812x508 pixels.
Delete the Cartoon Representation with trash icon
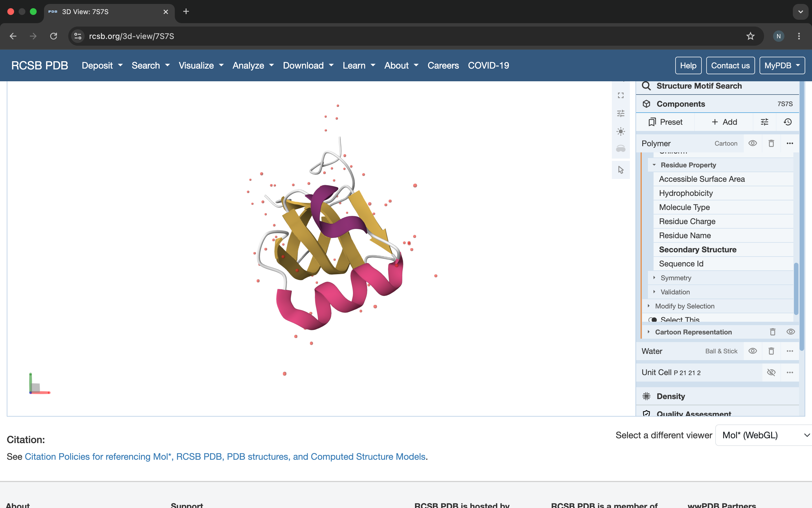(x=773, y=332)
